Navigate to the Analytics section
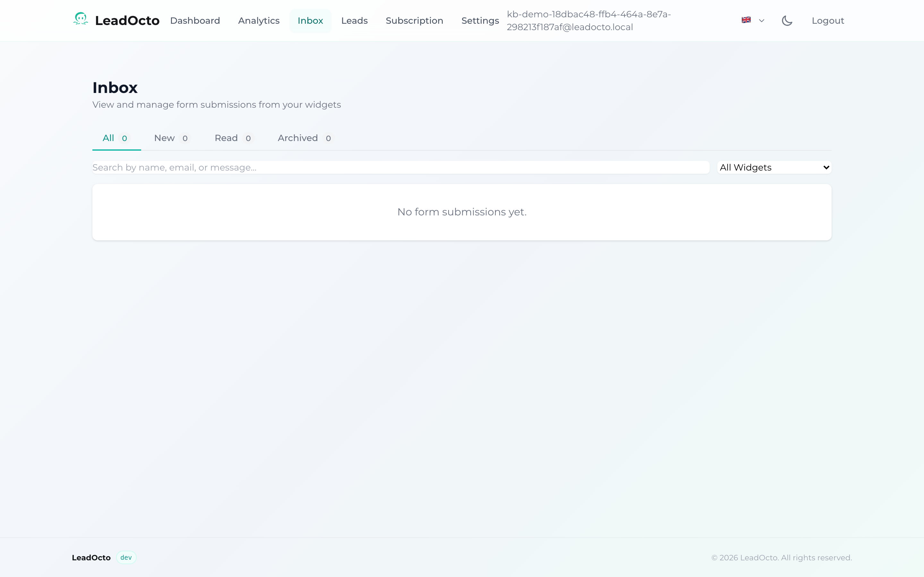Viewport: 924px width, 577px height. tap(259, 21)
